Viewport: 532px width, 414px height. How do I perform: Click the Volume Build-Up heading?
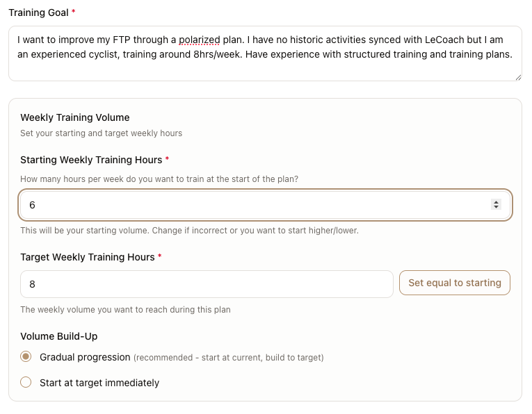59,336
